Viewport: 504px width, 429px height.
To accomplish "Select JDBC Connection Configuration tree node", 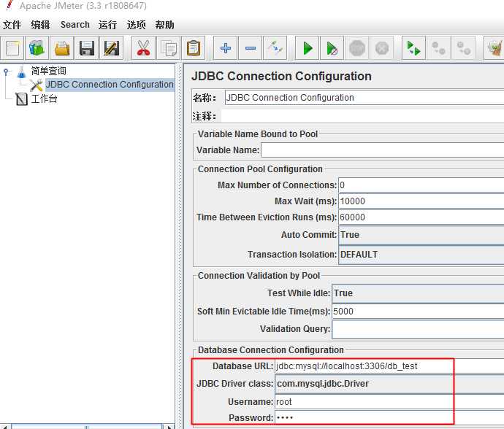I will (110, 85).
